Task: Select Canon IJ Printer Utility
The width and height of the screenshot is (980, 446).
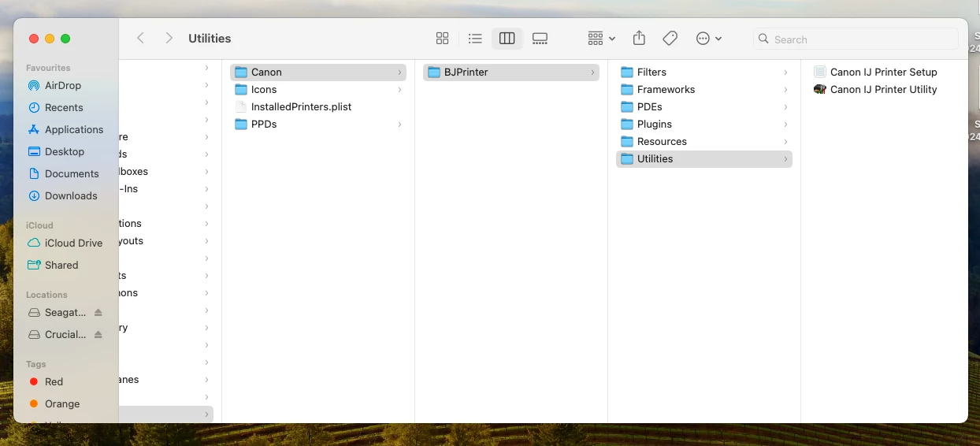Action: pos(885,89)
